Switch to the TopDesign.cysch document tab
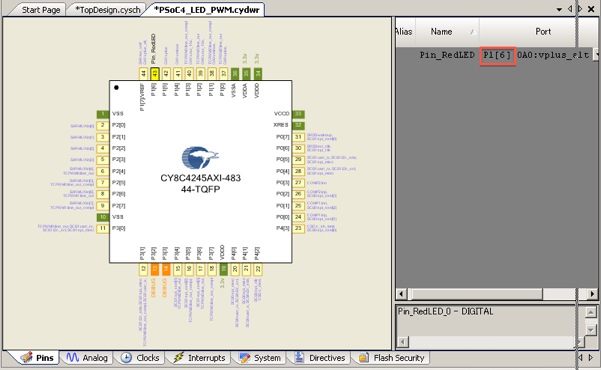 point(107,10)
